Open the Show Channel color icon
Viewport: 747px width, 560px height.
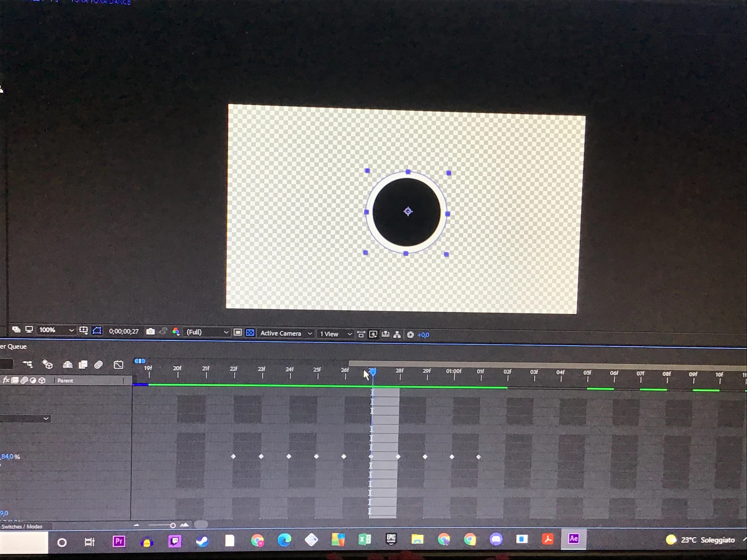point(176,331)
